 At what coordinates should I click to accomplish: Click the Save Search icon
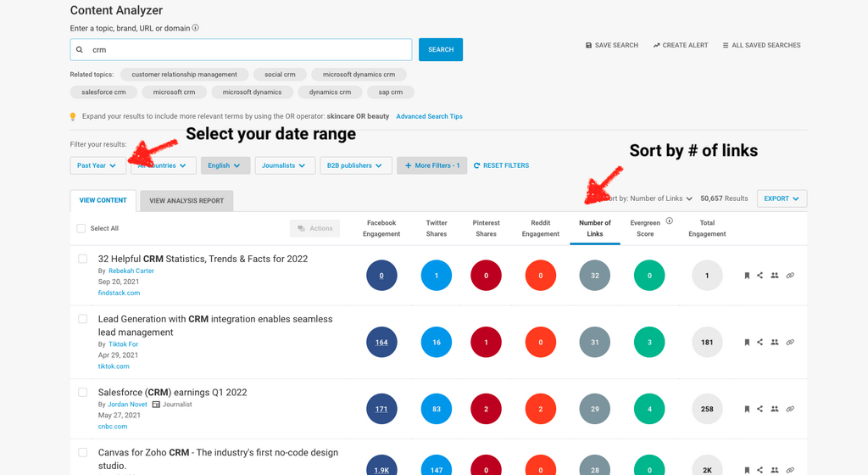tap(589, 45)
